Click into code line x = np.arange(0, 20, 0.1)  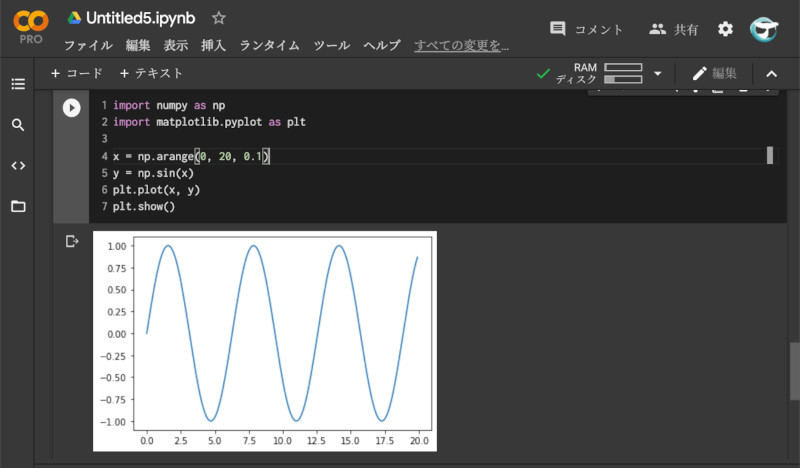191,156
